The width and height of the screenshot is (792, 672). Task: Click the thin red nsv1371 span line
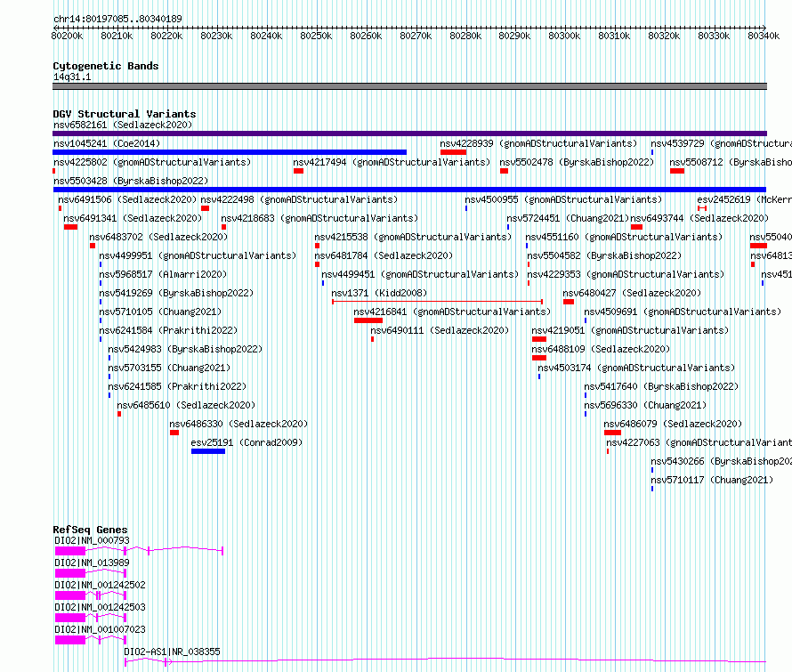click(x=438, y=302)
